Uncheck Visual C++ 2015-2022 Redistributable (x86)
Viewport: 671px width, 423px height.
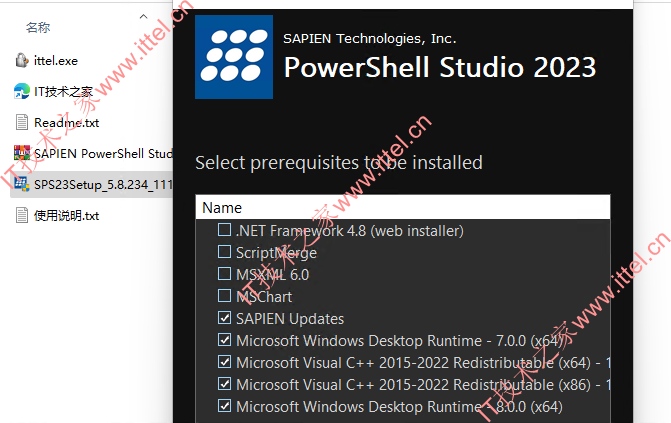click(x=224, y=384)
